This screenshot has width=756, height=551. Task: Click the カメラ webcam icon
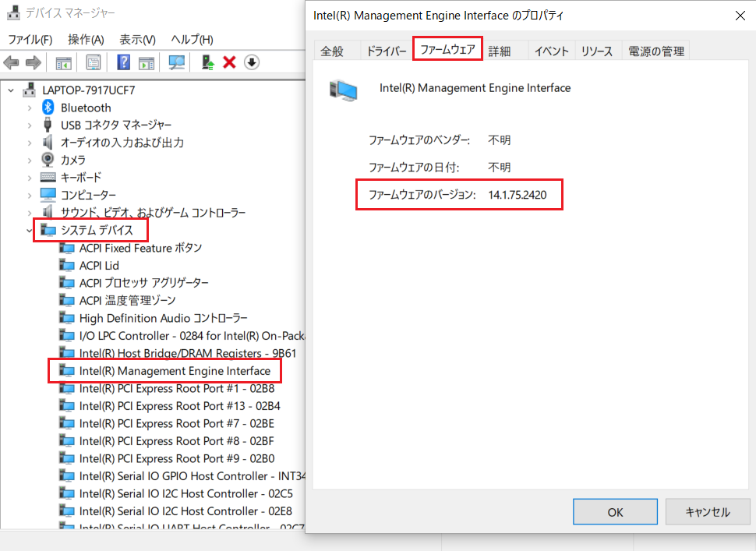48,159
